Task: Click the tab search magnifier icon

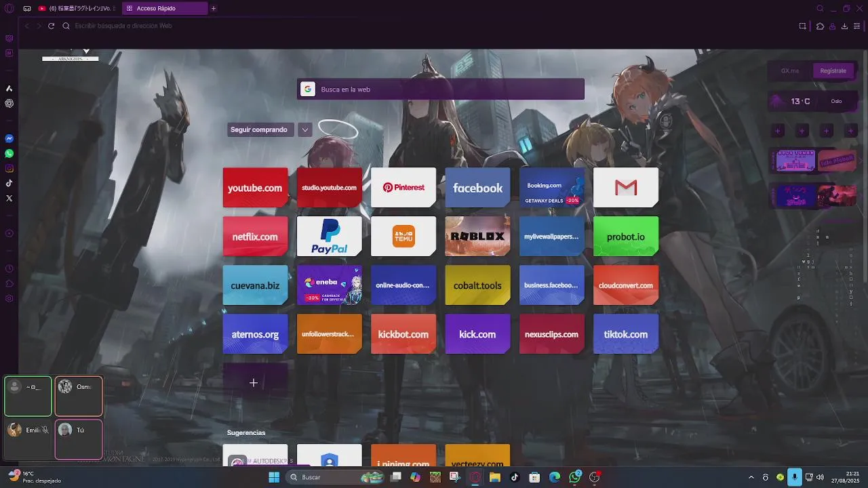Action: [x=820, y=9]
